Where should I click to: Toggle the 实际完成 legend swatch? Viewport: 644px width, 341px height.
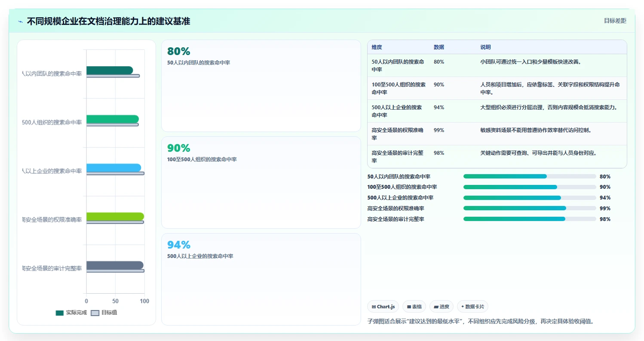pos(59,313)
